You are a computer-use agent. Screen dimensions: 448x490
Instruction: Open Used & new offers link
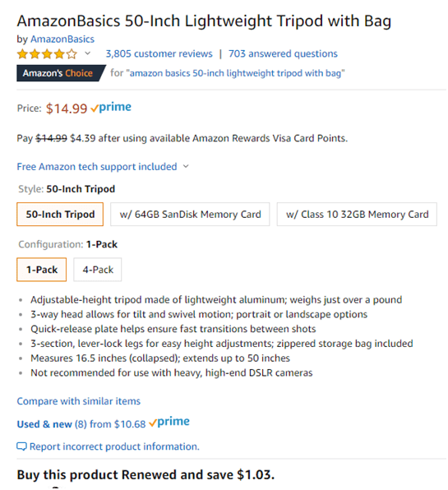[81, 424]
